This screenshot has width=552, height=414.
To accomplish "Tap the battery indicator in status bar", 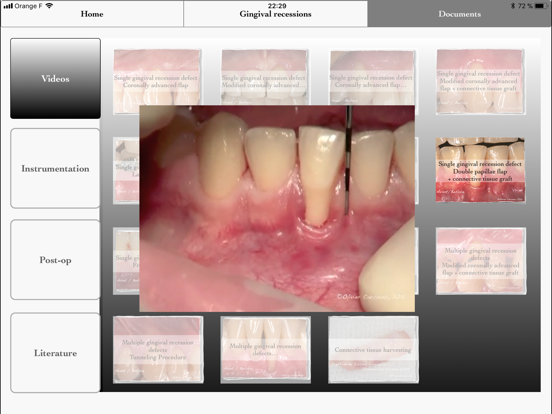I will [541, 6].
